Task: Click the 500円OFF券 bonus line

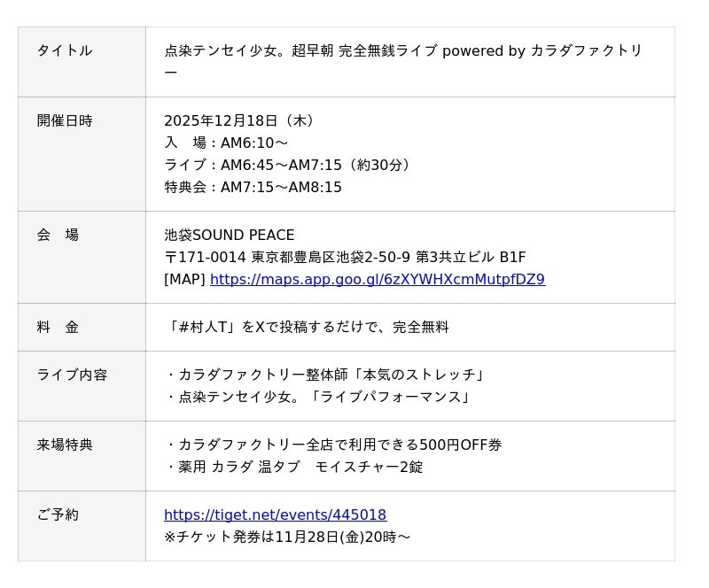Action: (333, 445)
